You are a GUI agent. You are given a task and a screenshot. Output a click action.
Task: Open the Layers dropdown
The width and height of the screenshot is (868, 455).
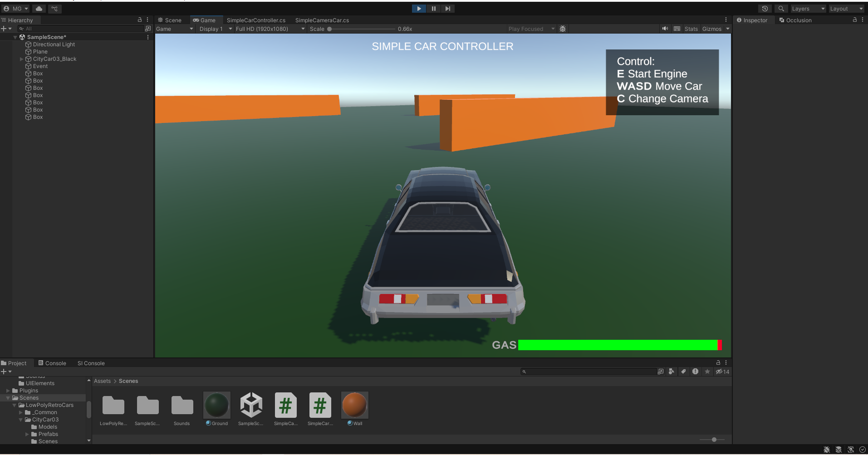click(x=807, y=8)
